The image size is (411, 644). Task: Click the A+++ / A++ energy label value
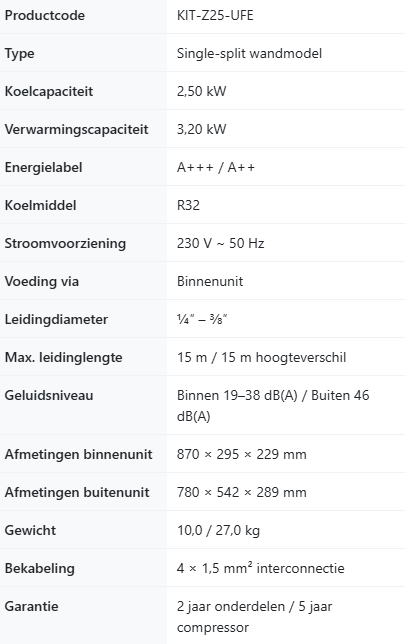216,167
